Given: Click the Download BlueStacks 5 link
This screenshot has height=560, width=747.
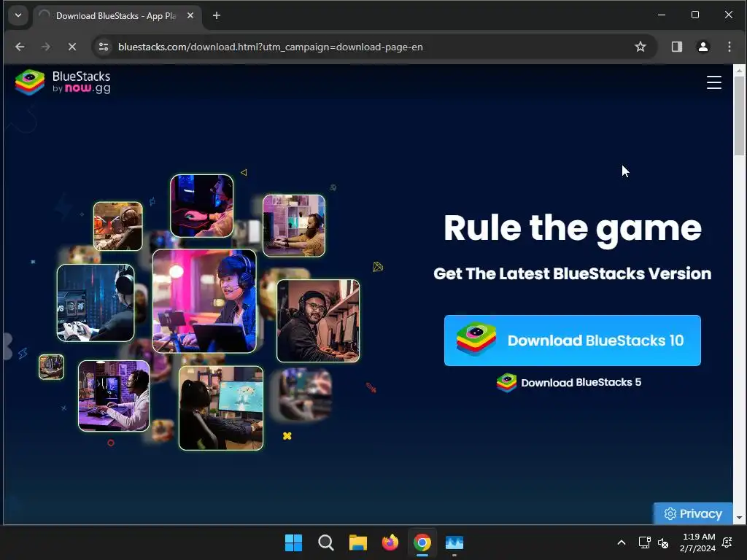Looking at the screenshot, I should (569, 383).
